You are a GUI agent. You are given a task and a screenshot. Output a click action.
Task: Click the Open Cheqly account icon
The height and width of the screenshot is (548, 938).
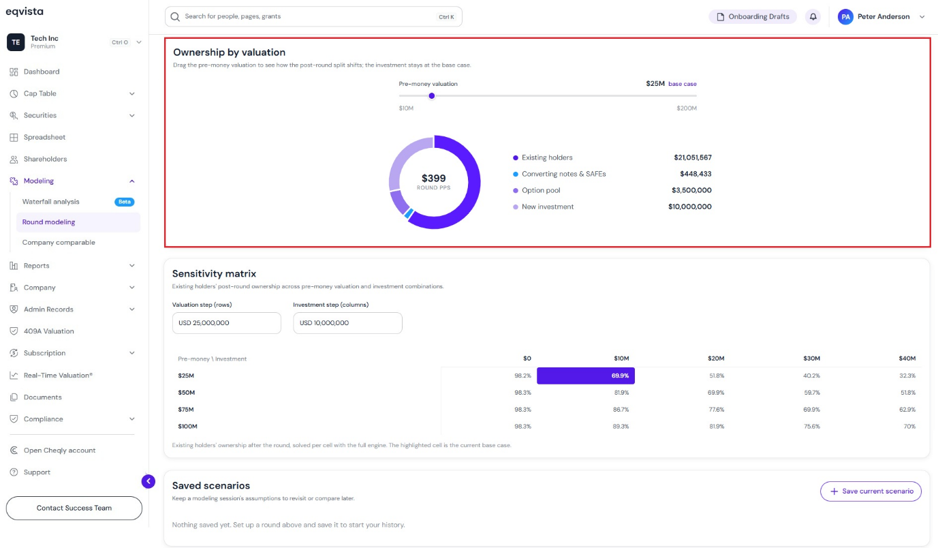click(14, 450)
